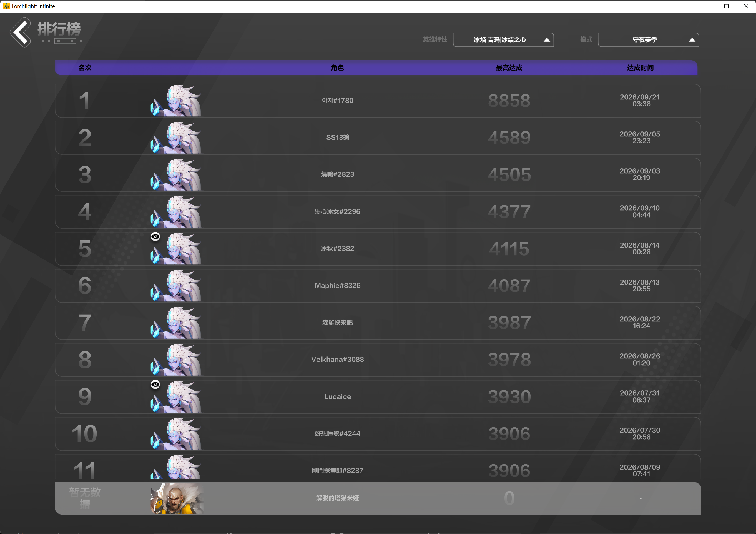Click the hidden-profile eye icon on rank 9
This screenshot has width=756, height=534.
pos(155,385)
